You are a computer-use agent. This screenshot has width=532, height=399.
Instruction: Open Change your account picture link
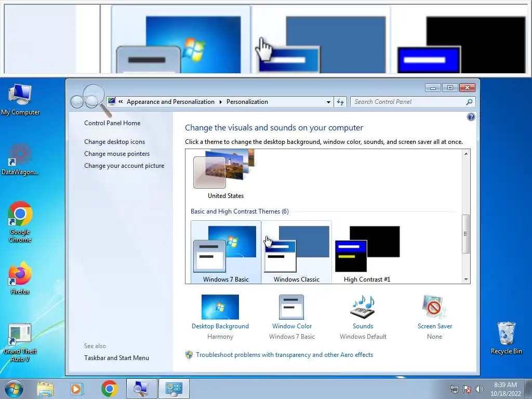(x=124, y=166)
